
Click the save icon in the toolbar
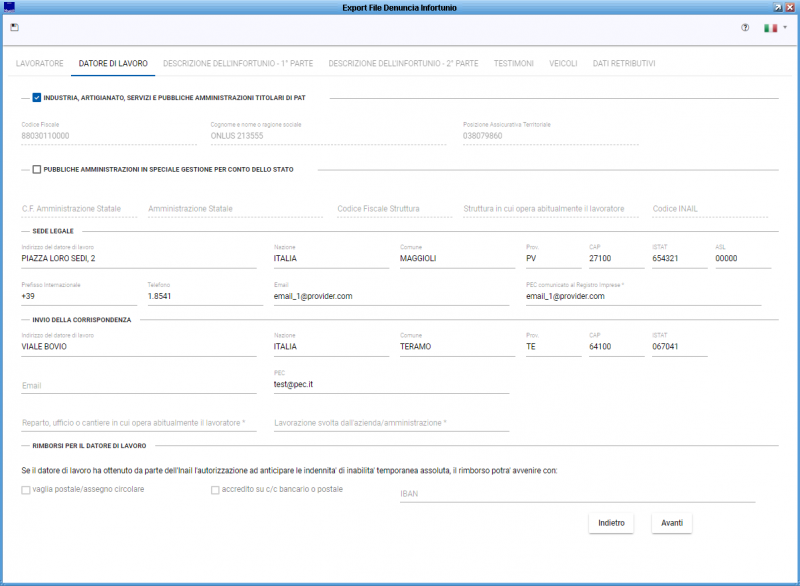14,28
